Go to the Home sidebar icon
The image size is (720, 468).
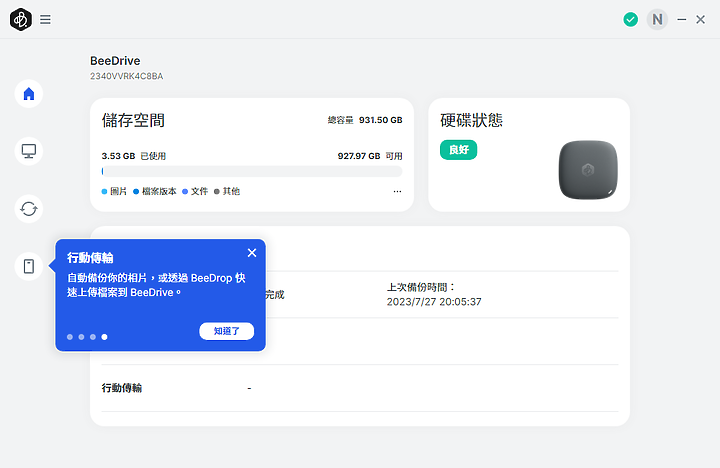coord(28,94)
